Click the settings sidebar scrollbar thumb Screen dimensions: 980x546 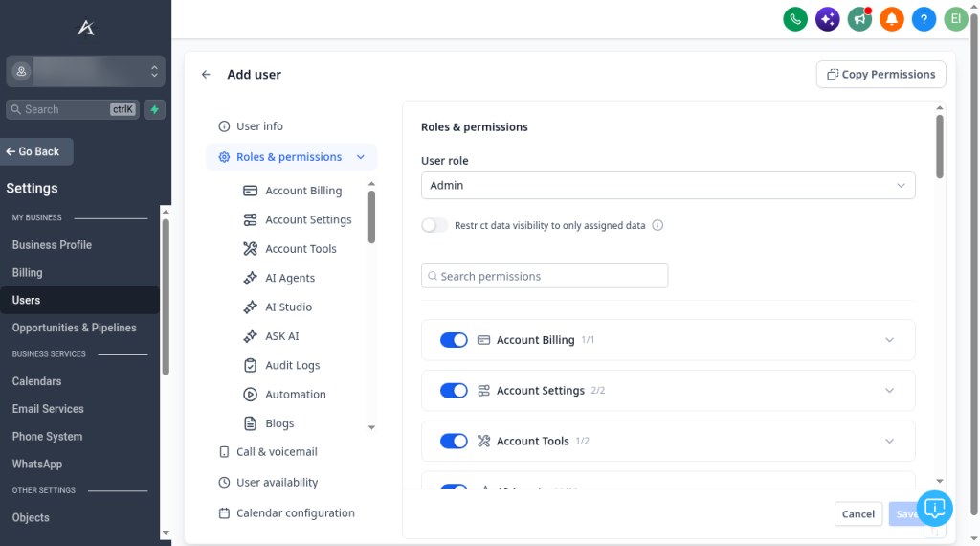coord(166,296)
